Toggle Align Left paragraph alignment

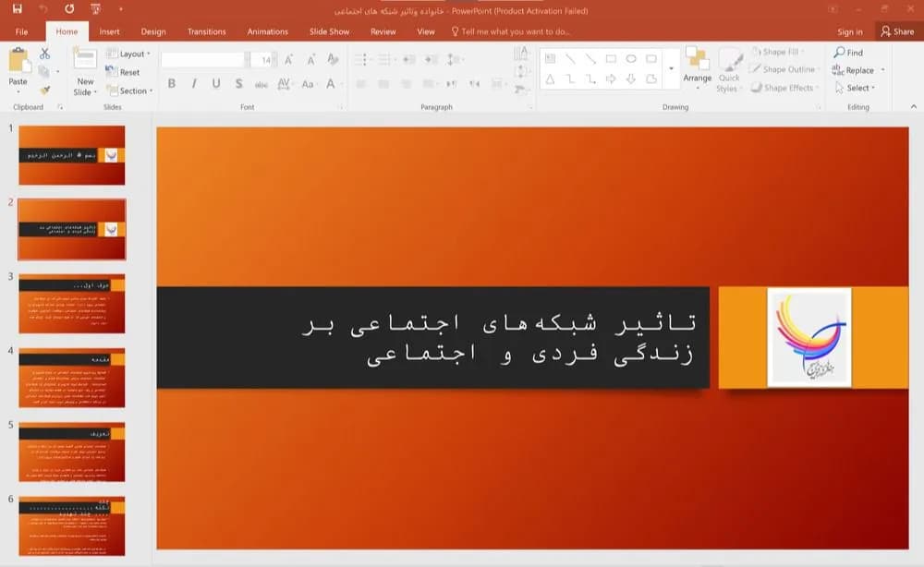tap(361, 84)
